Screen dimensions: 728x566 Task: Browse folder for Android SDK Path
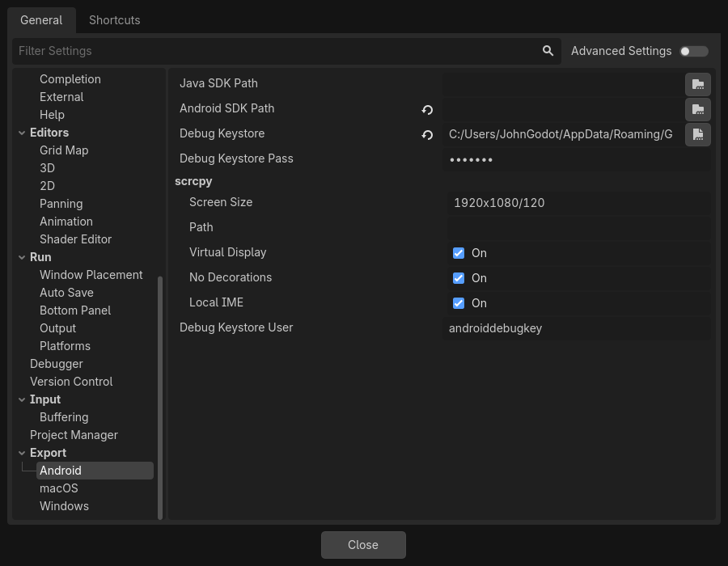pos(698,109)
